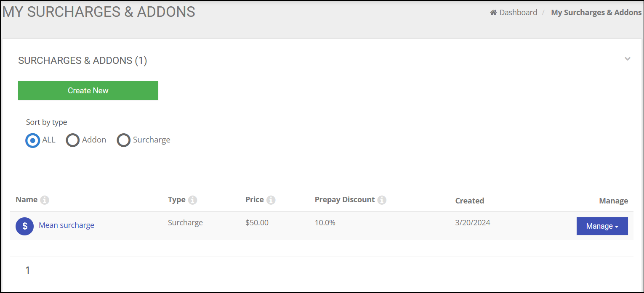This screenshot has height=293, width=644.
Task: Click the Type column header
Action: tap(177, 200)
